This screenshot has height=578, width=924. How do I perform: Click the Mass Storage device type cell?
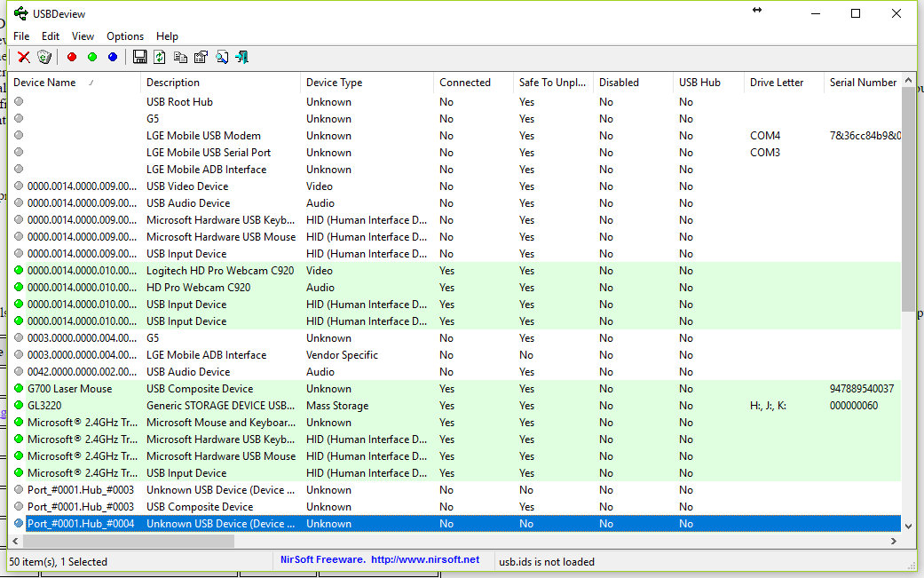pos(337,406)
